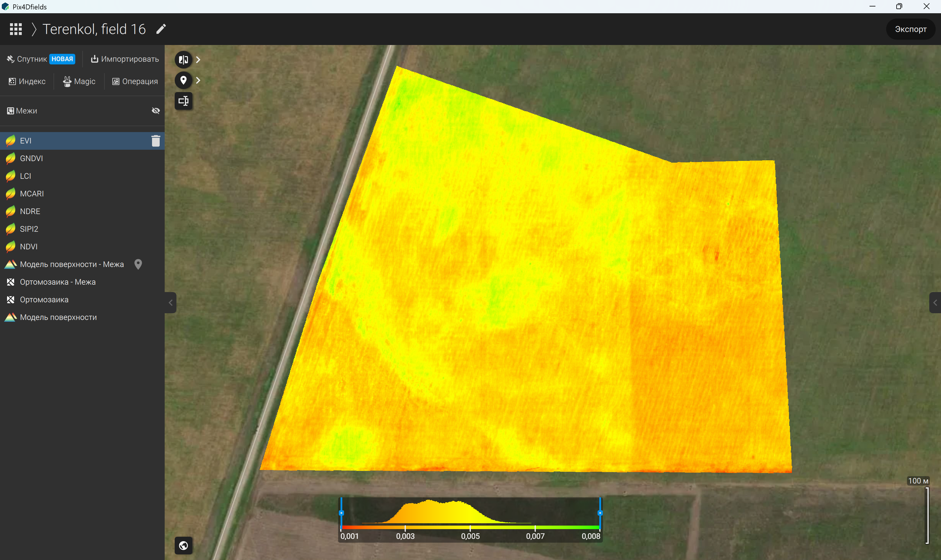Click the right histogram range handle

600,513
